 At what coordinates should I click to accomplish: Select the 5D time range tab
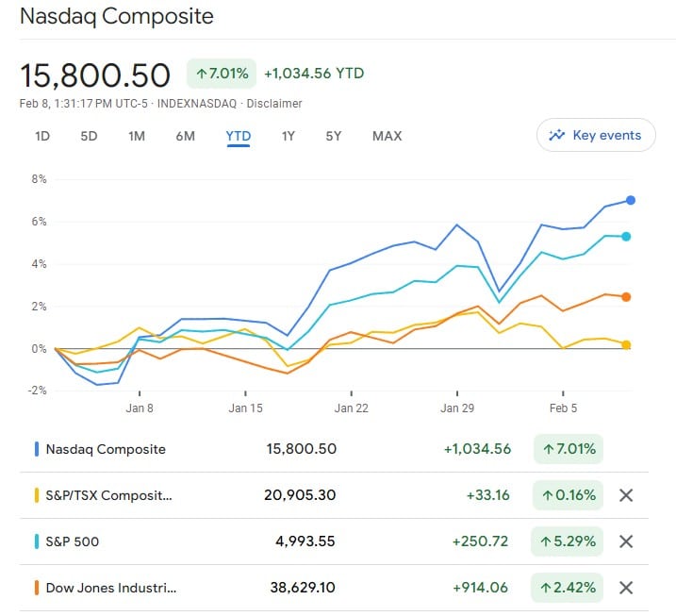pos(89,137)
